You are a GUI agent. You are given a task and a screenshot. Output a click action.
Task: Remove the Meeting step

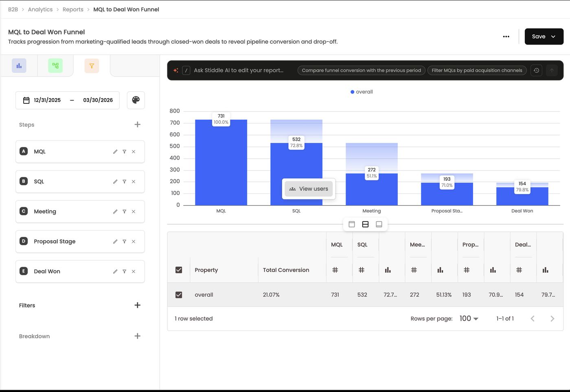click(134, 212)
